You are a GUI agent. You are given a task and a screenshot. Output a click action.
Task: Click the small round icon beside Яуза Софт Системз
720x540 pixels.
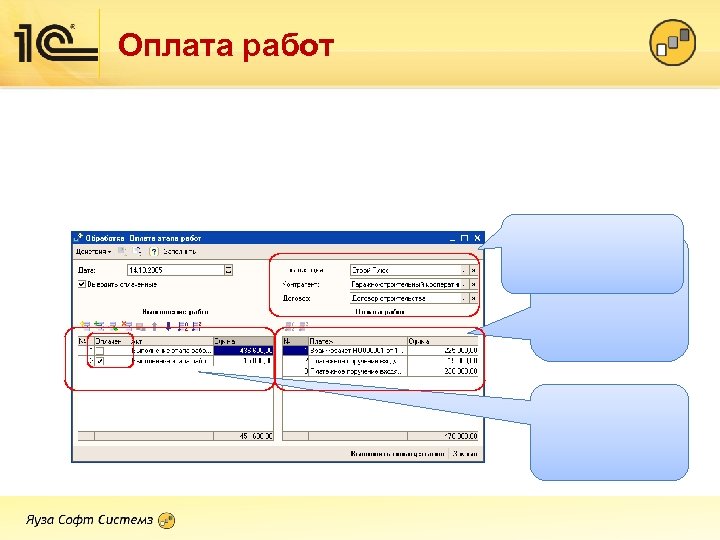[166, 520]
